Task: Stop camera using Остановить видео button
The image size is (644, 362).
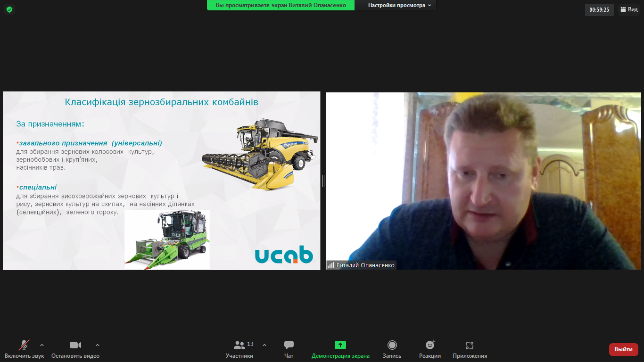Action: pos(75,346)
